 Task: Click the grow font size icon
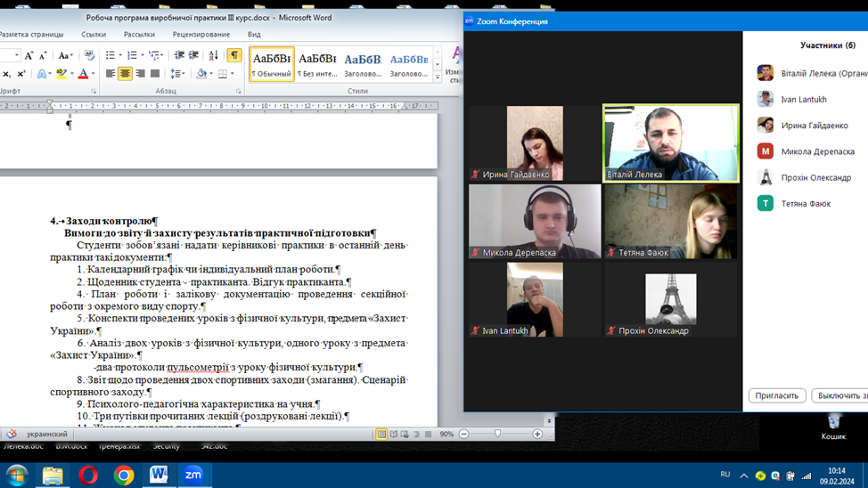pyautogui.click(x=29, y=55)
